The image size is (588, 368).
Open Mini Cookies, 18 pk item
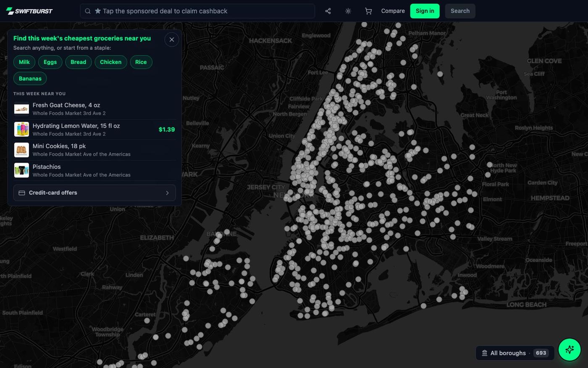[94, 150]
